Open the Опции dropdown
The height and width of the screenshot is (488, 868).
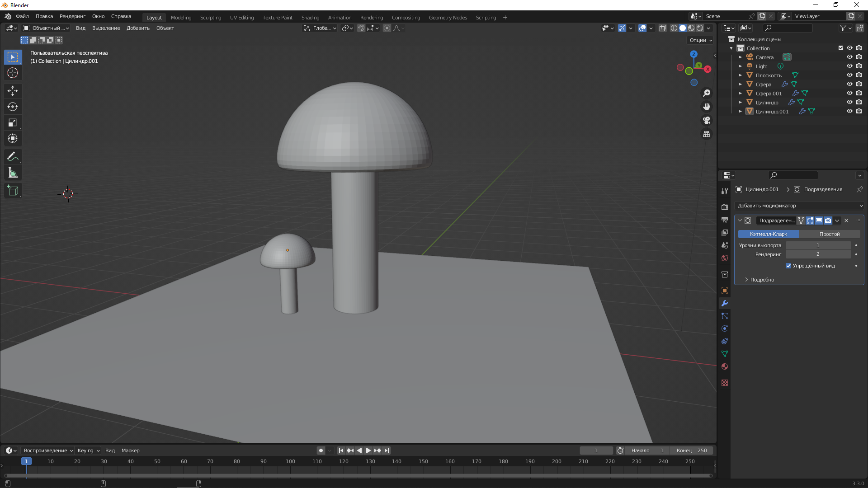click(x=700, y=40)
